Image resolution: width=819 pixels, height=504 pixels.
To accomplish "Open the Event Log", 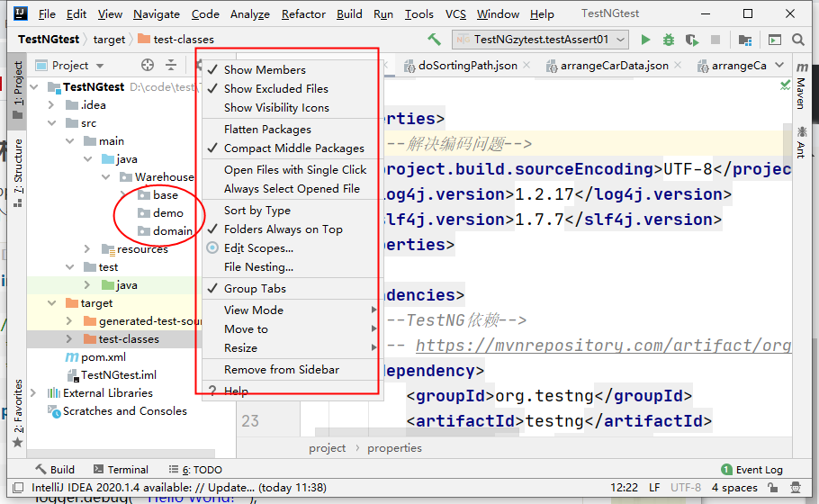I will coord(751,470).
